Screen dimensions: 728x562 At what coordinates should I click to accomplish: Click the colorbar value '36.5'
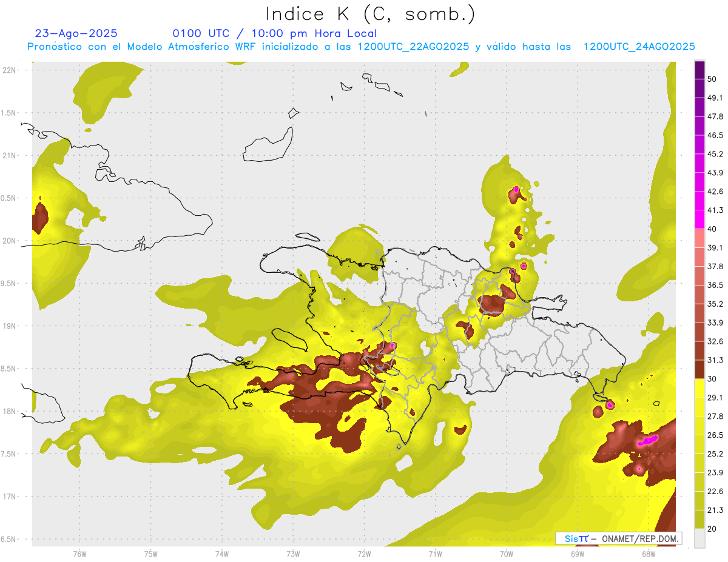tap(715, 285)
